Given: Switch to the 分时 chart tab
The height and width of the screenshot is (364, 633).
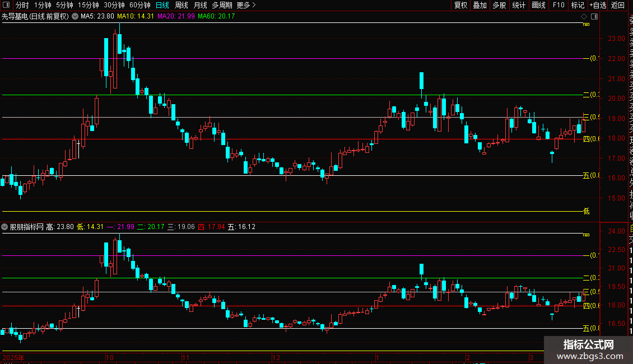Looking at the screenshot, I should click(22, 5).
